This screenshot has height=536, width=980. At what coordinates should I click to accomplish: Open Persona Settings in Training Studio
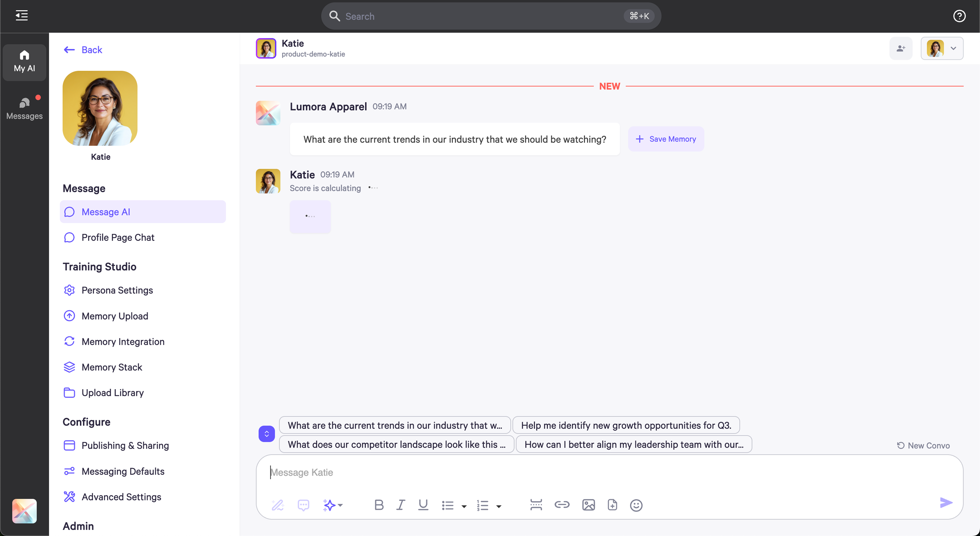pos(117,290)
